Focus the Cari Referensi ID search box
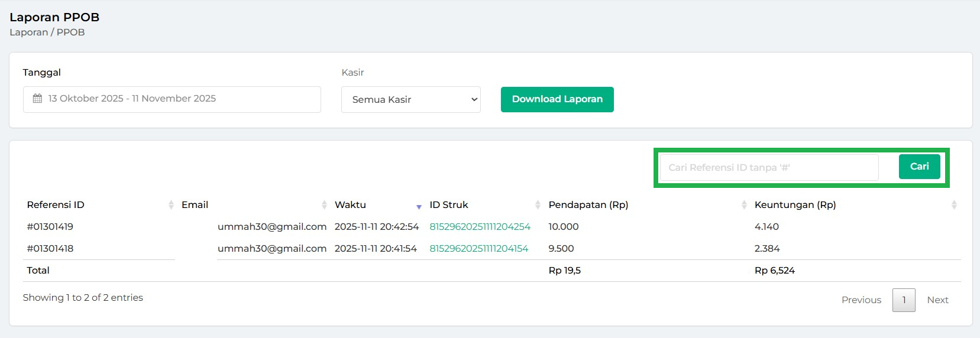The width and height of the screenshot is (980, 338). [769, 168]
